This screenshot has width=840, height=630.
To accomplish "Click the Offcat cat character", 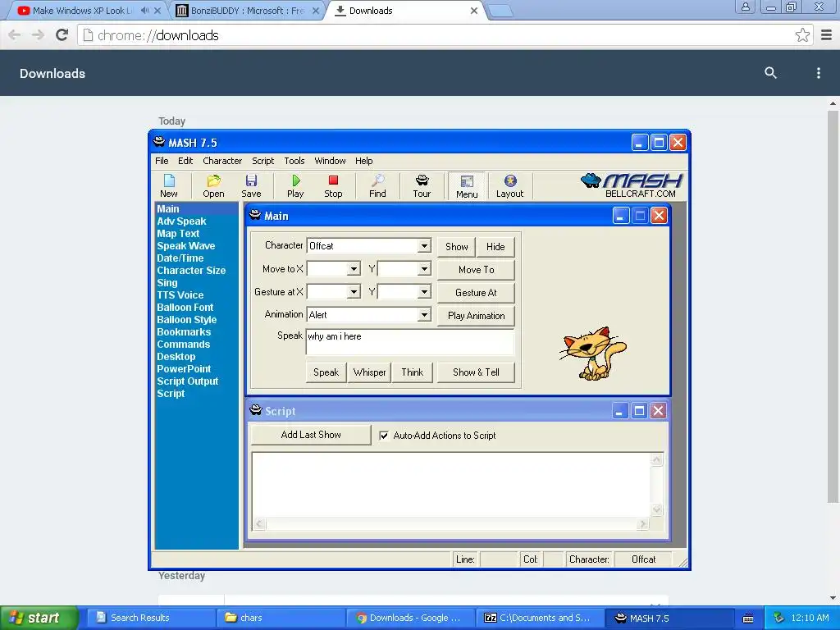I will [x=592, y=354].
